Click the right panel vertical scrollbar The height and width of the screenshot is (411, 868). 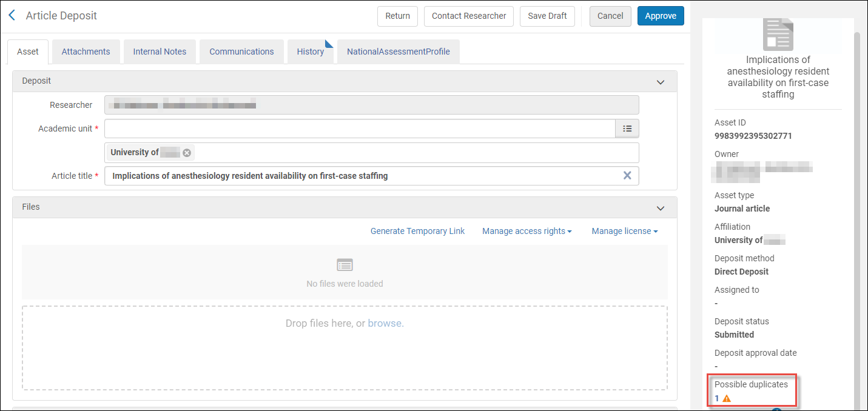click(857, 212)
